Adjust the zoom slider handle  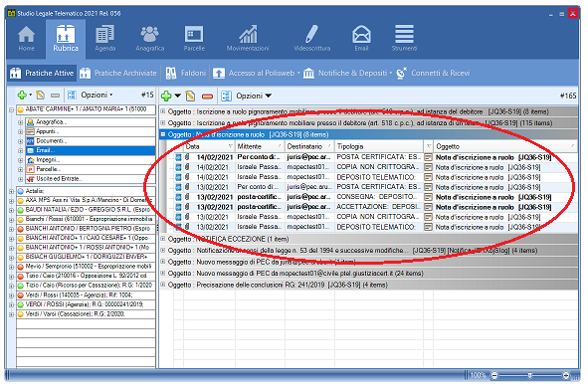[x=529, y=375]
